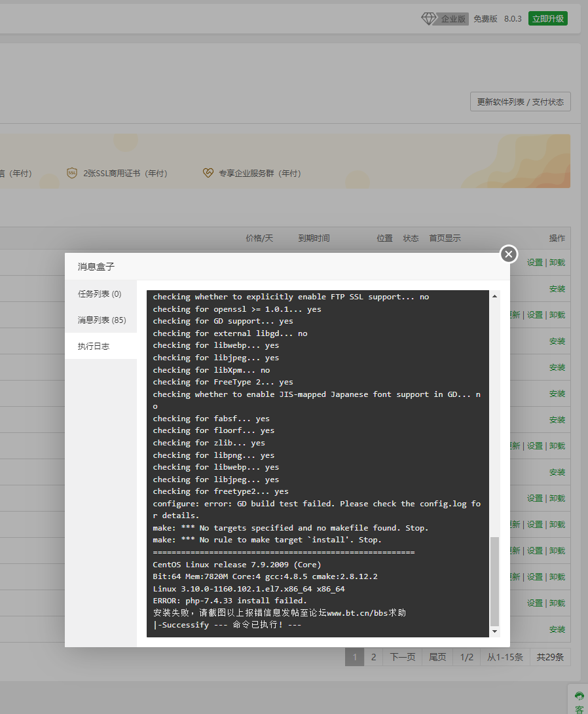Go to pagination page 2
This screenshot has height=714, width=588.
click(x=374, y=657)
